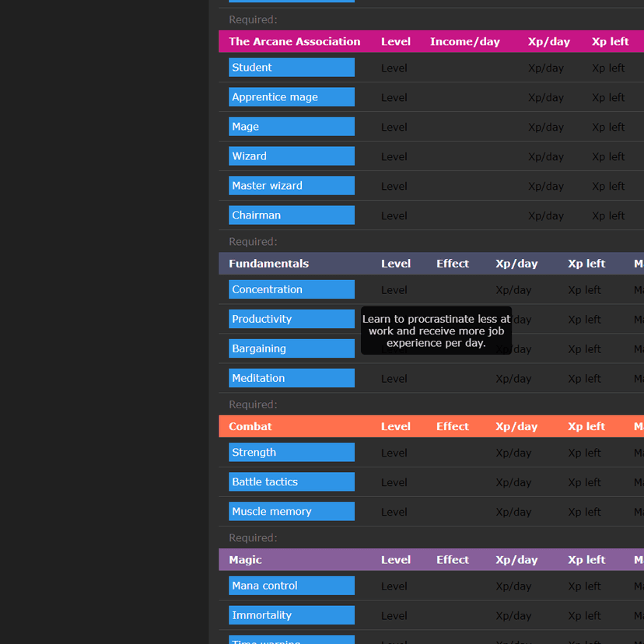
Task: Pick the Wizard job
Action: (x=291, y=156)
